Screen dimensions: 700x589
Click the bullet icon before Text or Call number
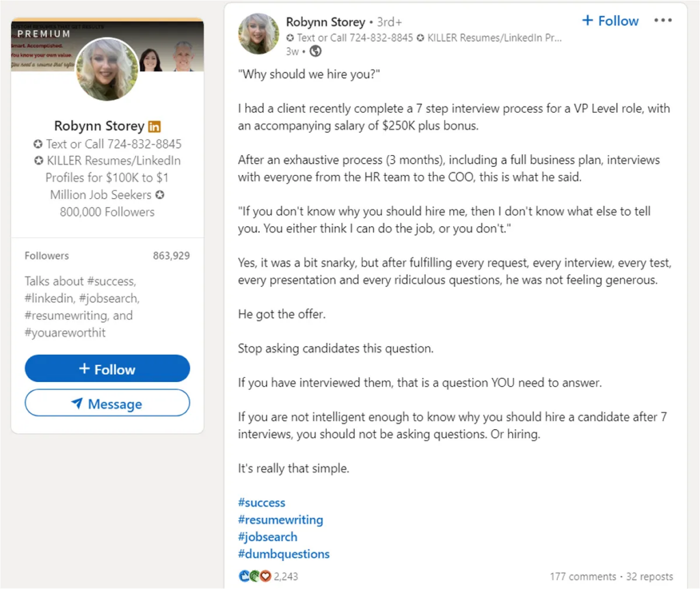(x=38, y=144)
